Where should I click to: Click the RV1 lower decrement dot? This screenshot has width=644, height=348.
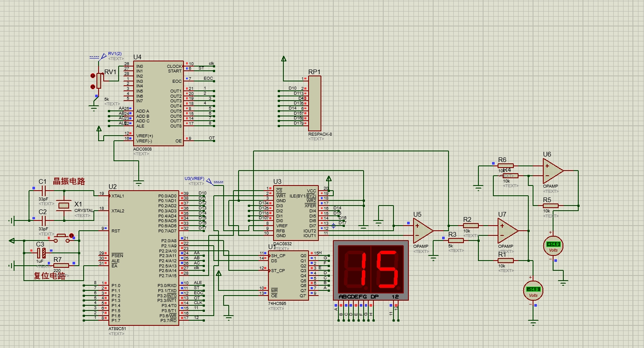point(93,87)
